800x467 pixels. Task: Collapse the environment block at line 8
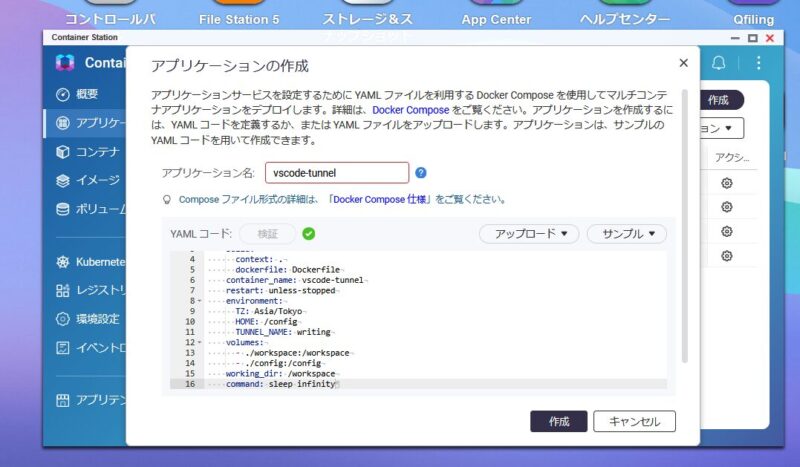pos(199,301)
